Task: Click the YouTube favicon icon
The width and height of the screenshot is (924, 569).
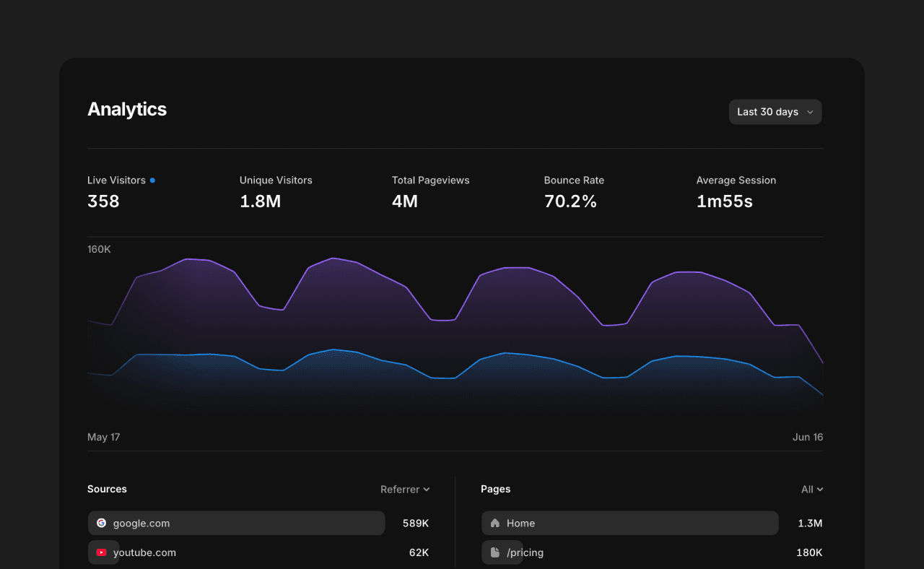Action: [101, 552]
